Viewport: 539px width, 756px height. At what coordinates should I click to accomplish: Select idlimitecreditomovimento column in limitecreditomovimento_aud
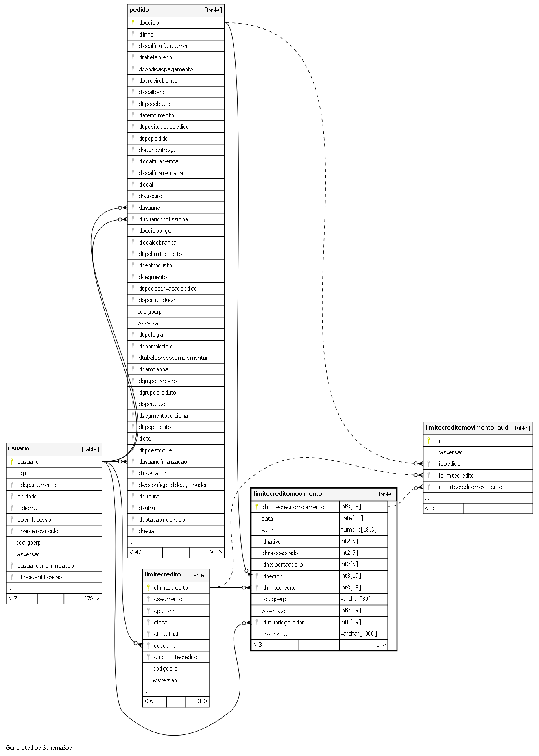click(x=478, y=487)
